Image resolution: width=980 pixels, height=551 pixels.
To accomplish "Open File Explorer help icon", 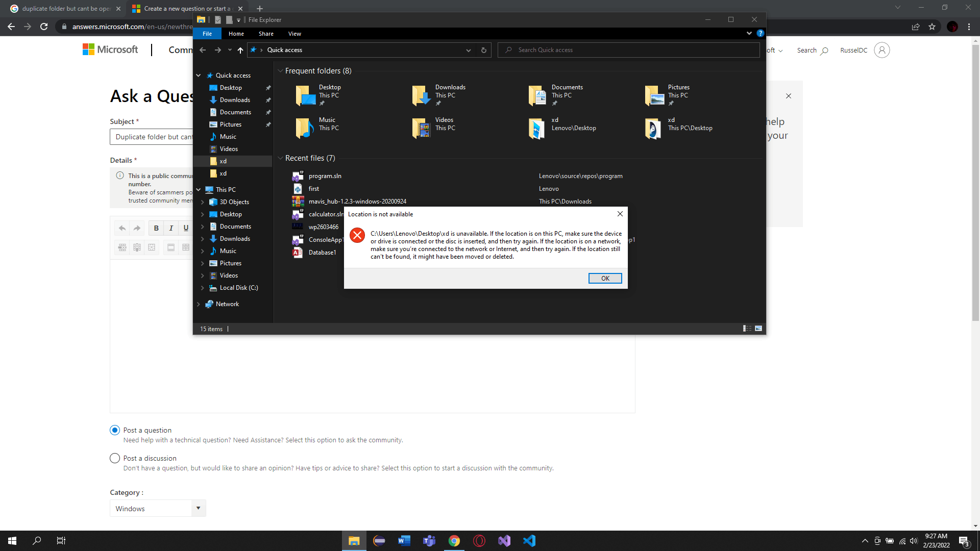I will 760,33.
